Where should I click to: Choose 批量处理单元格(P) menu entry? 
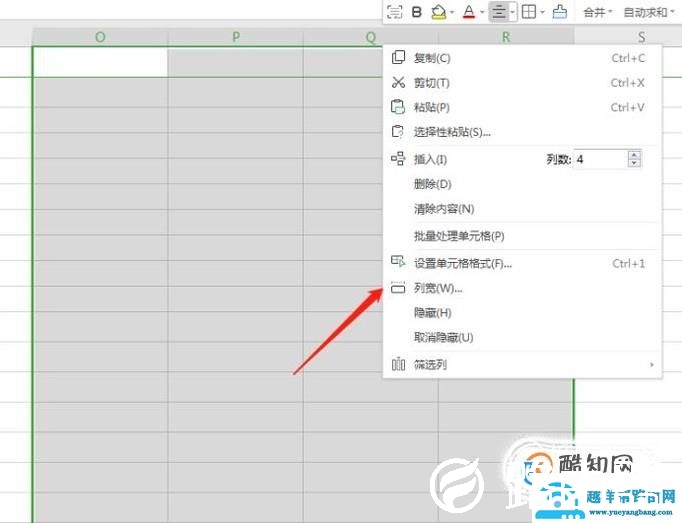point(522,236)
